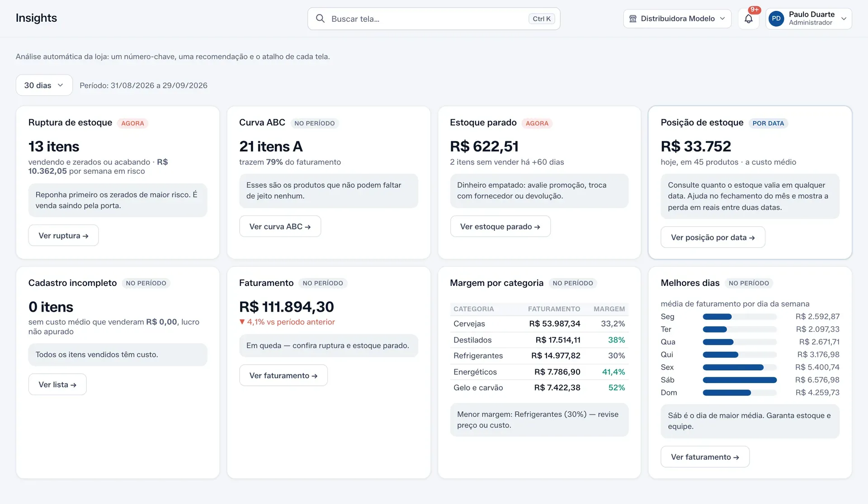The width and height of the screenshot is (868, 504).
Task: Click the MARGEM column header
Action: [609, 309]
